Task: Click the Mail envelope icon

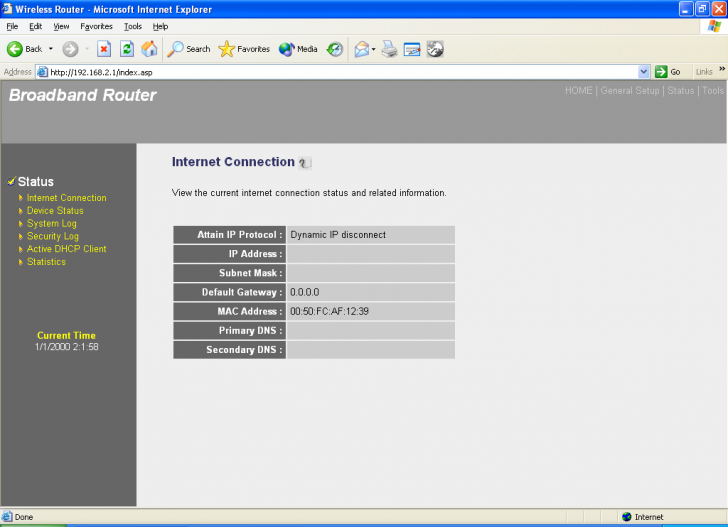Action: click(x=362, y=49)
